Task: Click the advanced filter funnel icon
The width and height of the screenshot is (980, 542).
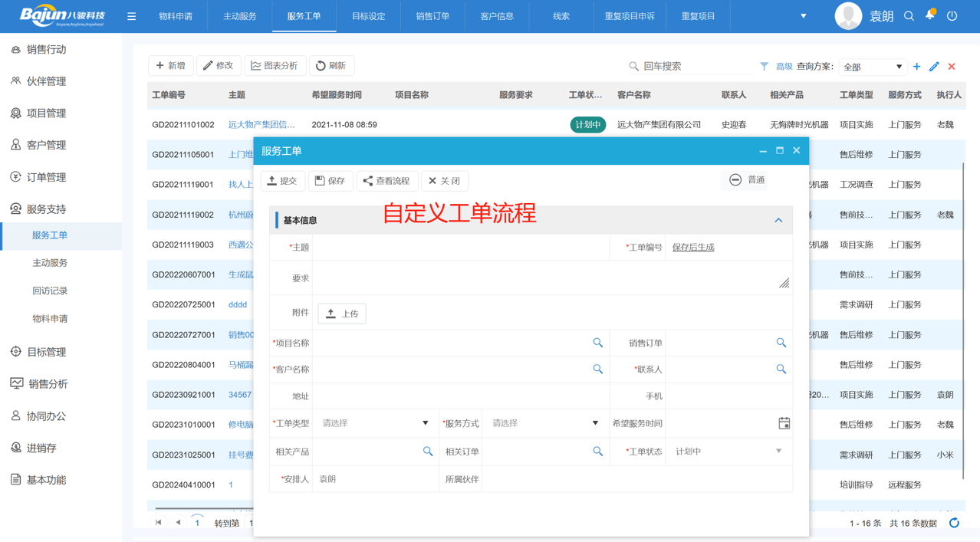Action: (x=764, y=67)
